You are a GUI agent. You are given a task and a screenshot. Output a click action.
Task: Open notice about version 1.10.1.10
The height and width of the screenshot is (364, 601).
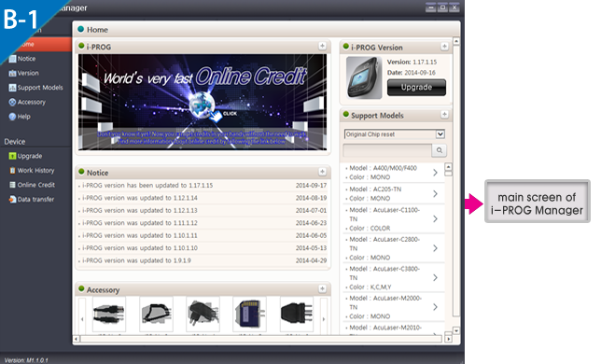[x=203, y=248]
